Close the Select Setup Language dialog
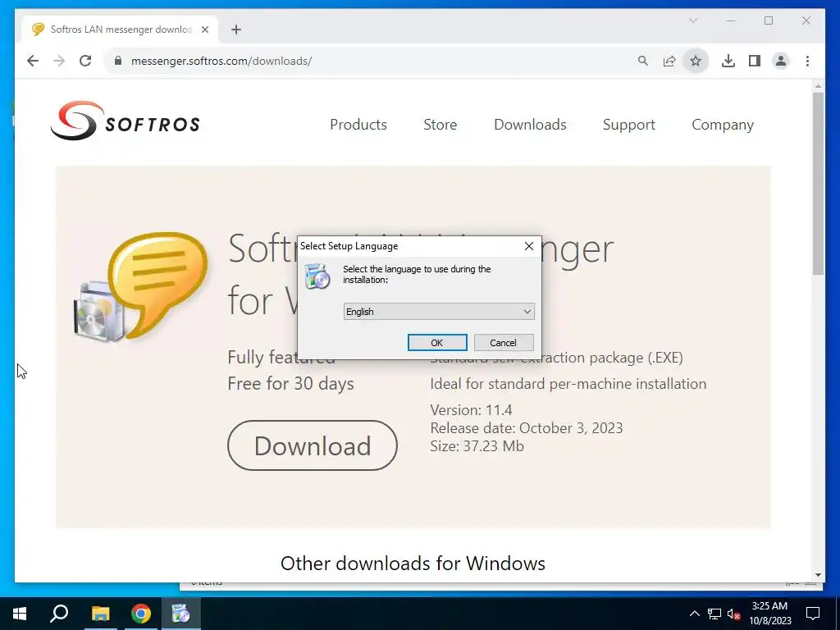The height and width of the screenshot is (630, 840). 529,246
